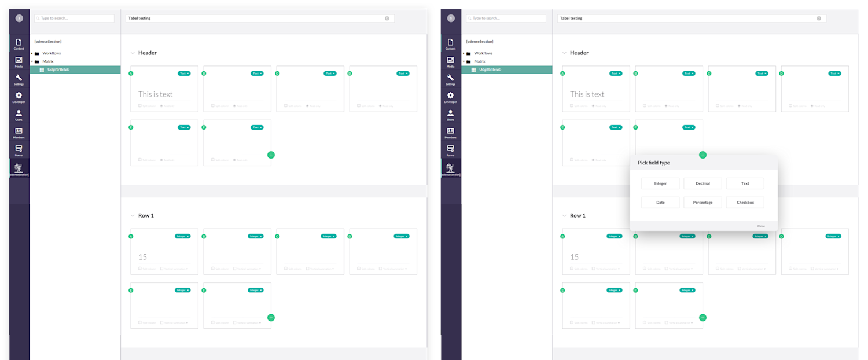Tick Split column in Header cell A, Pick field type screenshot
The width and height of the screenshot is (868, 360).
(x=571, y=105)
